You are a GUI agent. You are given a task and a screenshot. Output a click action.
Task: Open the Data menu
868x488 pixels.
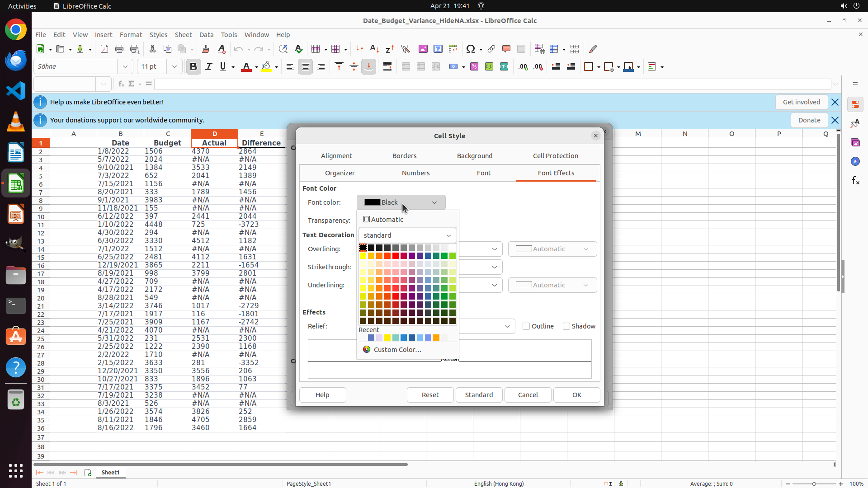tap(206, 35)
